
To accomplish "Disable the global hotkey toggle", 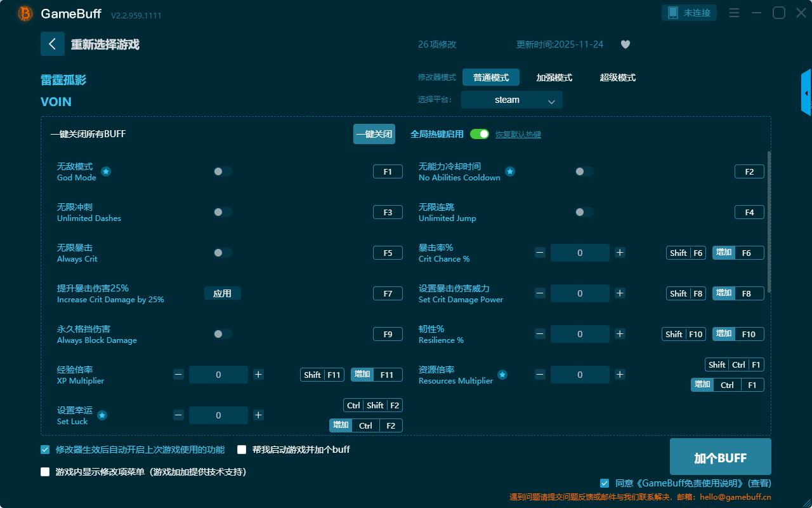I will [480, 134].
